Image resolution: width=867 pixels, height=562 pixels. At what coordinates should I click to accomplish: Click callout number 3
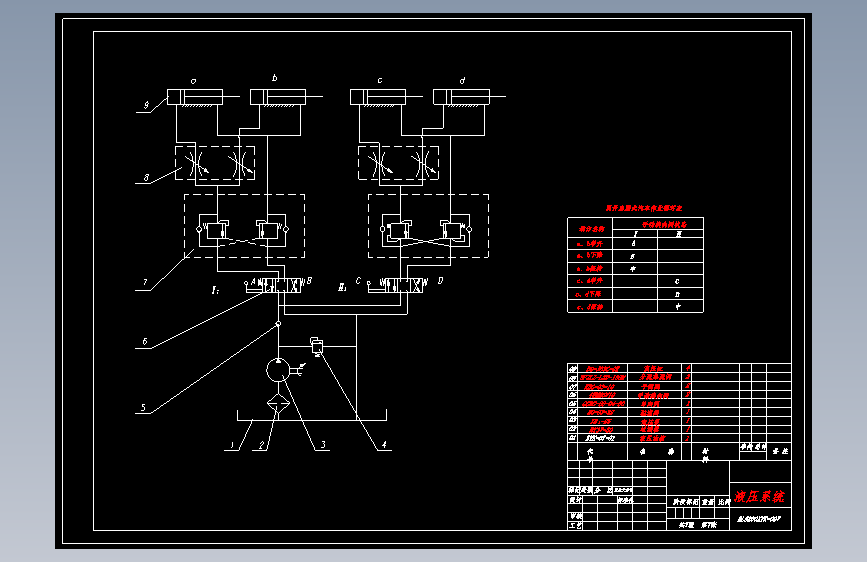click(x=323, y=444)
